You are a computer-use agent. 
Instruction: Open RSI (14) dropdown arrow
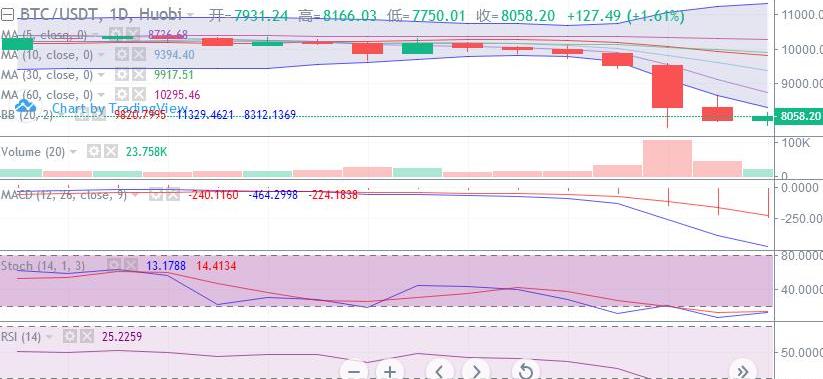coord(49,337)
